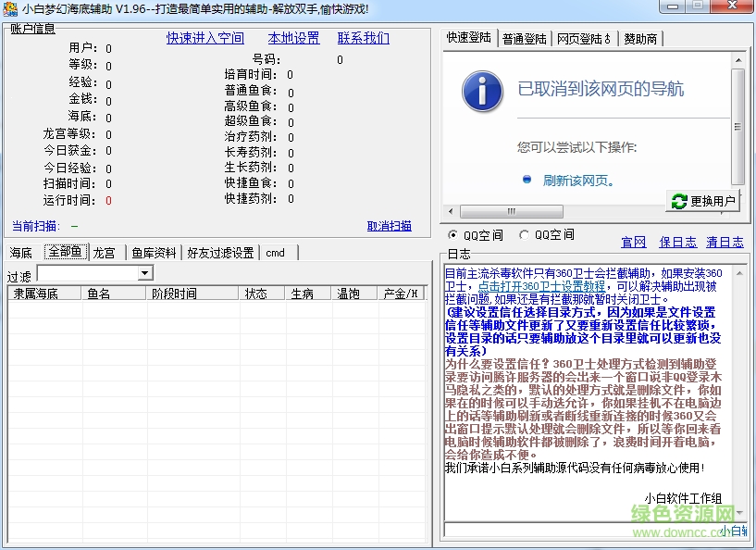The width and height of the screenshot is (756, 550).
Task: Open the 赞助商 tab
Action: pos(641,39)
